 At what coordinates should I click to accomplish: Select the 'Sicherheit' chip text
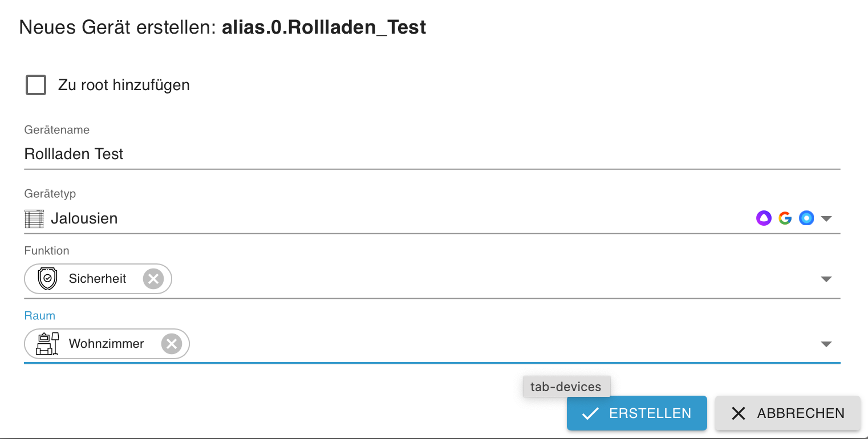98,279
